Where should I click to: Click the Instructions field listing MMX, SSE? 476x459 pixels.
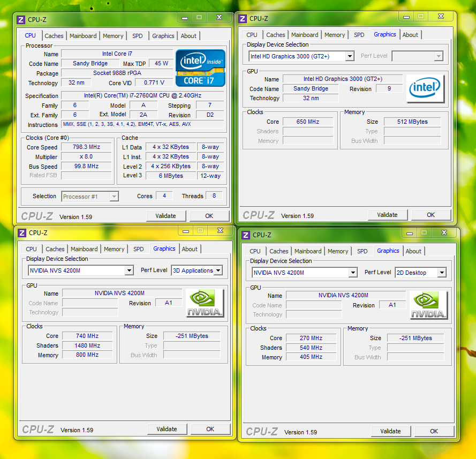142,124
